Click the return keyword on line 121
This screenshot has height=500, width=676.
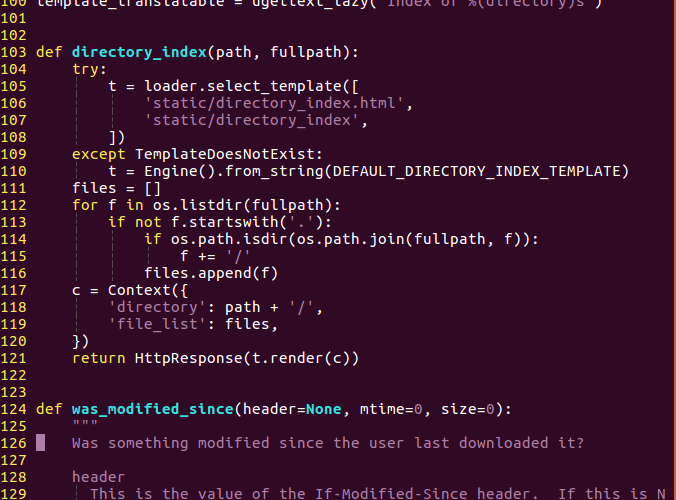[x=98, y=358]
